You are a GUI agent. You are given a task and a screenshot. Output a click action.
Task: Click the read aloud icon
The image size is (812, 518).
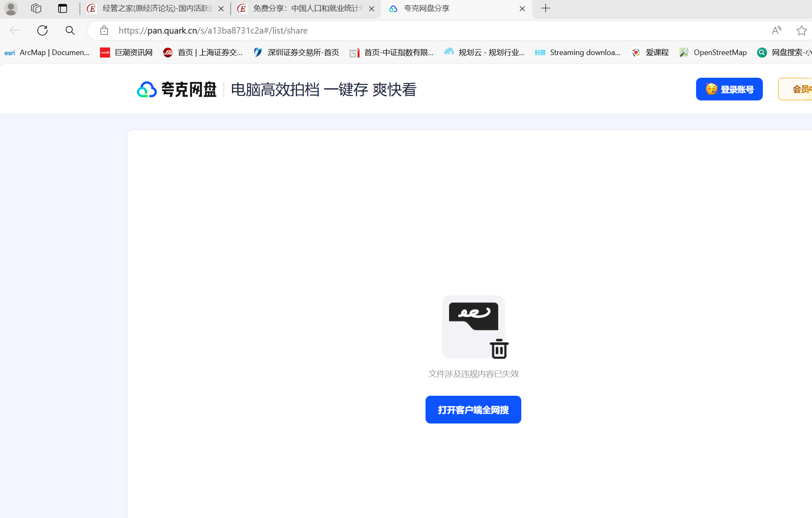776,30
